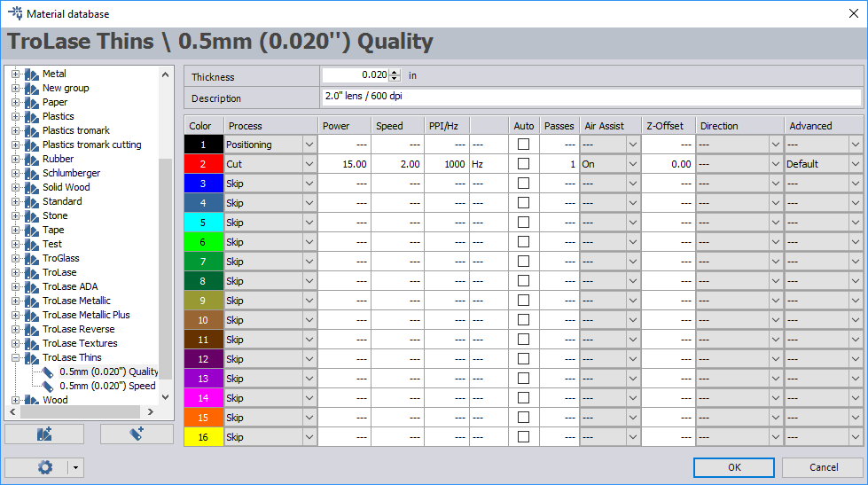Viewport: 868px width, 485px height.
Task: Click the 0.5mm Quality material tag icon
Action: pyautogui.click(x=48, y=372)
